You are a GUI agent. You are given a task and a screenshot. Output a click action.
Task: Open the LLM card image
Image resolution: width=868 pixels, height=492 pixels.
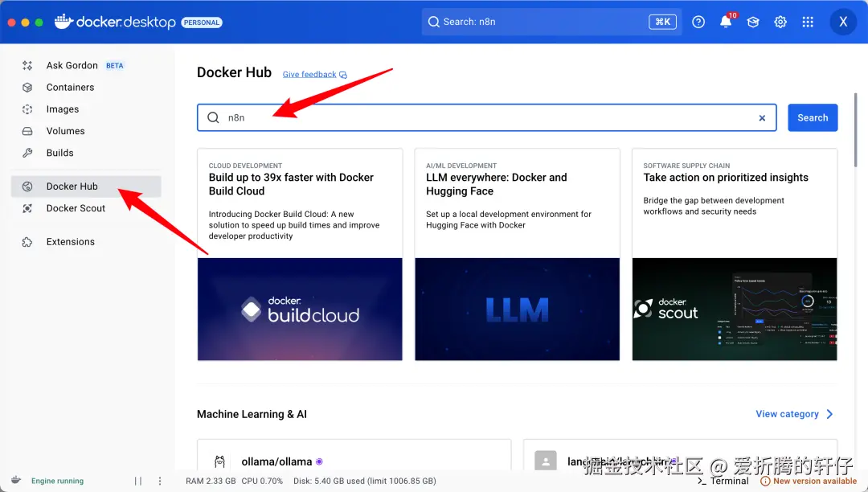[x=517, y=310]
